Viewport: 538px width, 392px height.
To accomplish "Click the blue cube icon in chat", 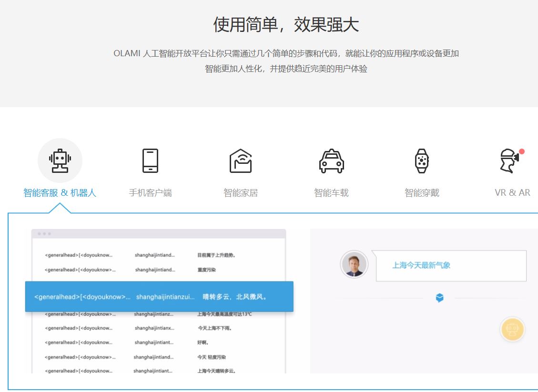I will click(x=439, y=298).
